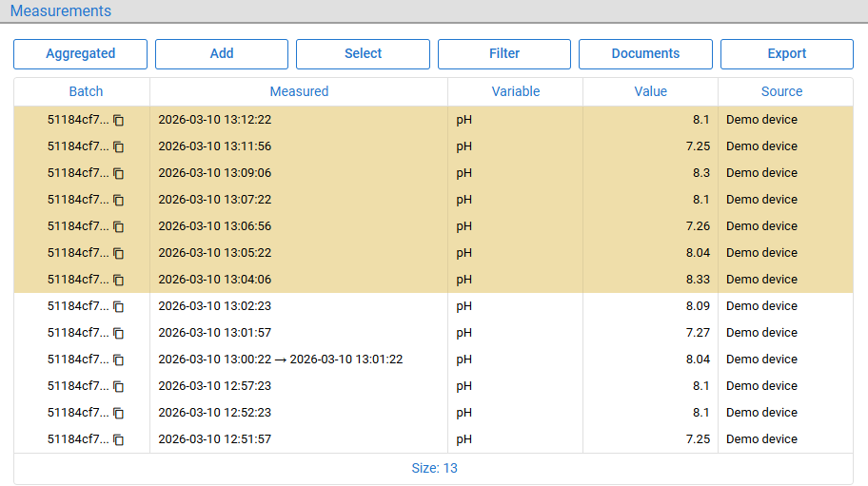Copy batch ID in 13:06:56 row
This screenshot has width=868, height=486.
[x=118, y=226]
